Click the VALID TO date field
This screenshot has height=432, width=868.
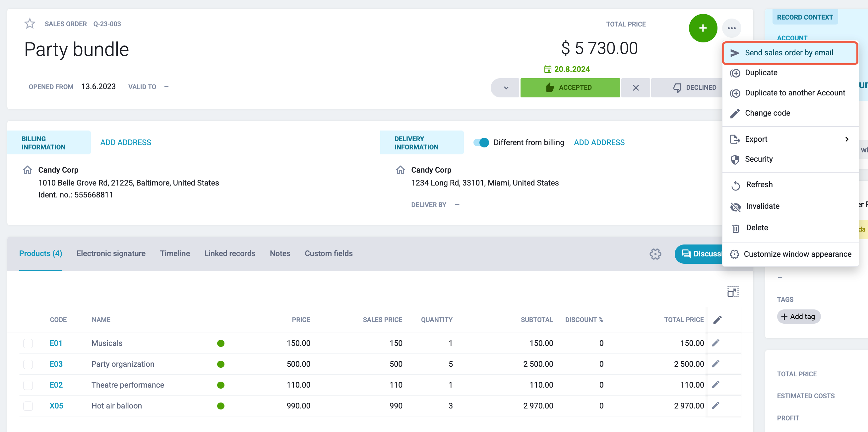click(166, 87)
